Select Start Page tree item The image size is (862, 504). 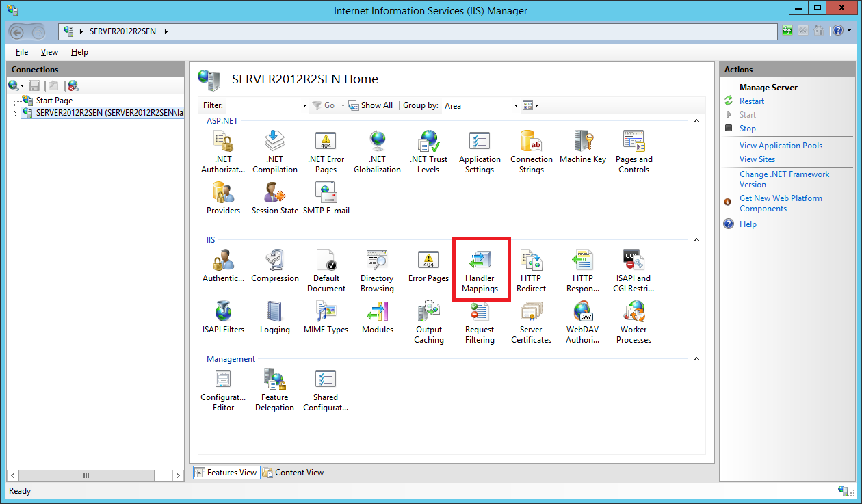54,101
